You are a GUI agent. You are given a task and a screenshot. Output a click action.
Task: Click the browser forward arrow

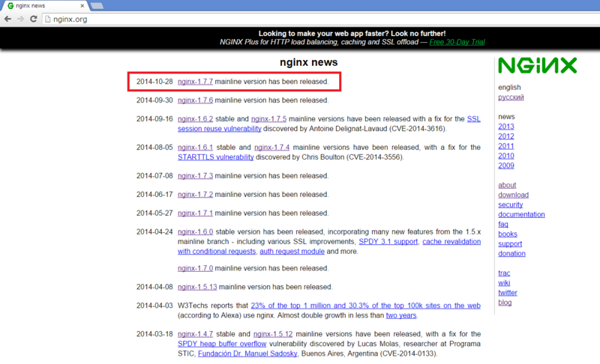(x=21, y=19)
